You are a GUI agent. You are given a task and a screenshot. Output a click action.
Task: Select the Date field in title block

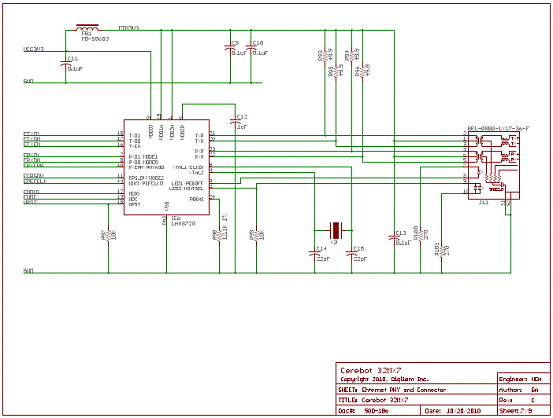point(453,411)
